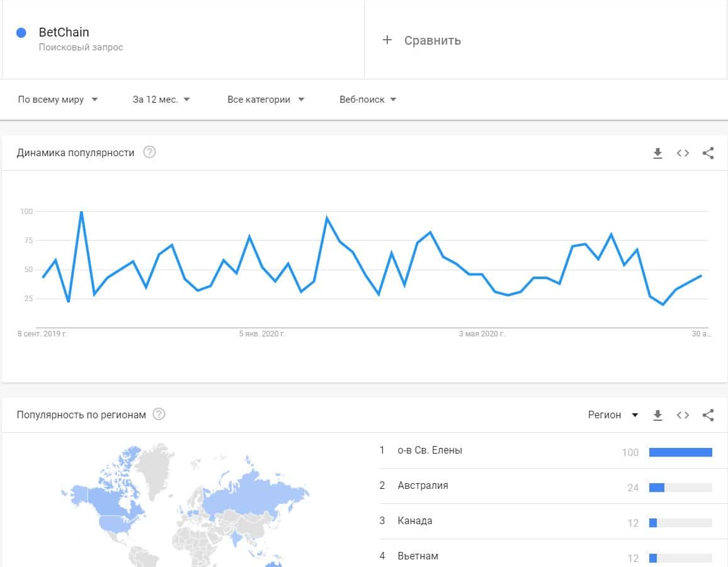The height and width of the screenshot is (567, 728).
Task: Expand the Регион breakdown selector
Action: coord(613,415)
